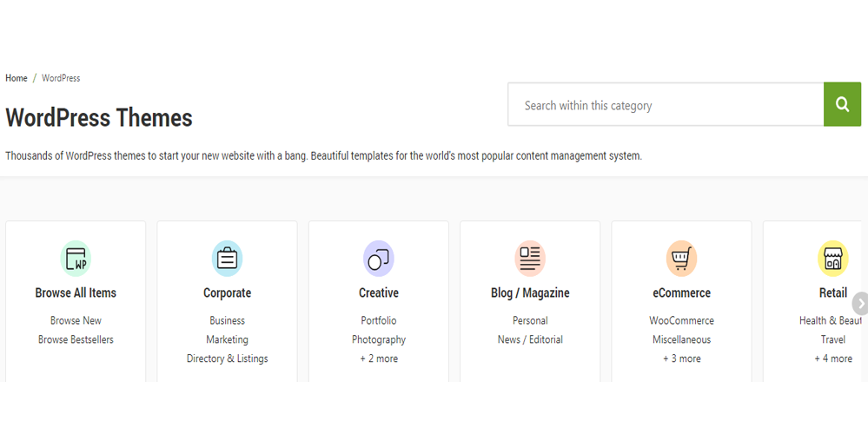Viewport: 868px width, 434px height.
Task: Click the Blog / Magazine newspaper icon
Action: tap(530, 259)
